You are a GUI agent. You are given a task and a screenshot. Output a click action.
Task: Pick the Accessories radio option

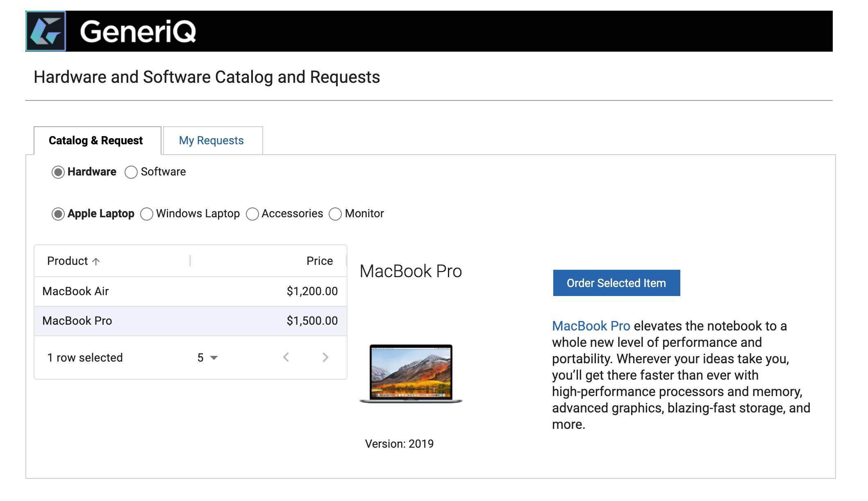[x=252, y=214]
